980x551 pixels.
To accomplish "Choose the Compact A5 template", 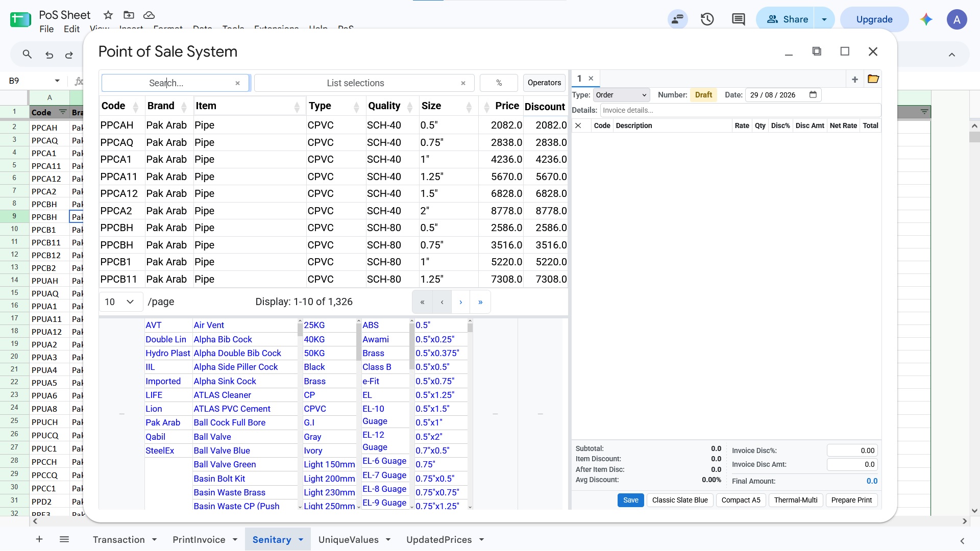I will (741, 500).
